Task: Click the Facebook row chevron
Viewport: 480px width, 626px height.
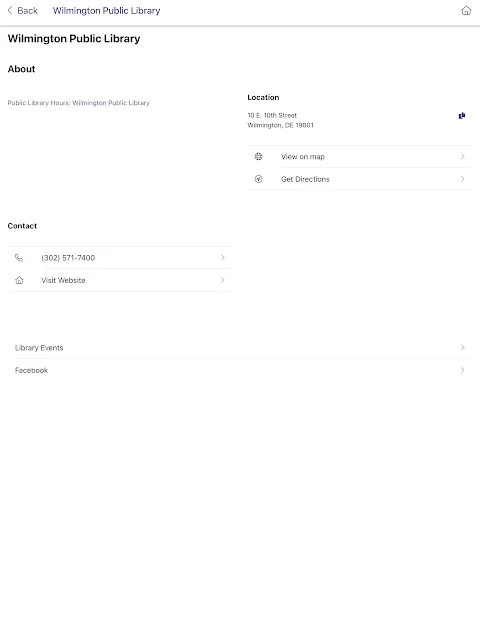Action: (x=462, y=370)
